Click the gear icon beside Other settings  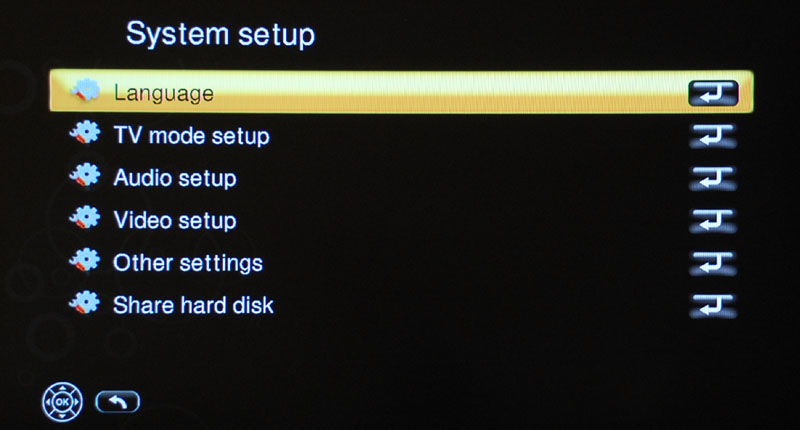tap(85, 261)
